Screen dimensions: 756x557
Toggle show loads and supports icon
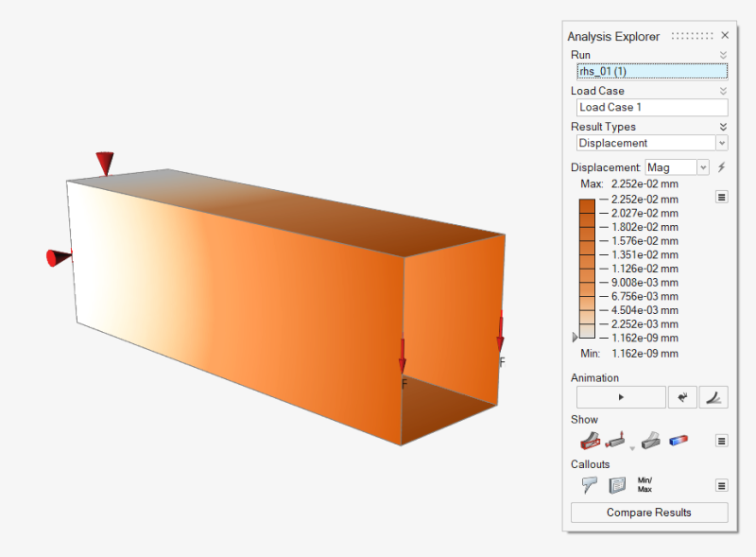point(617,440)
